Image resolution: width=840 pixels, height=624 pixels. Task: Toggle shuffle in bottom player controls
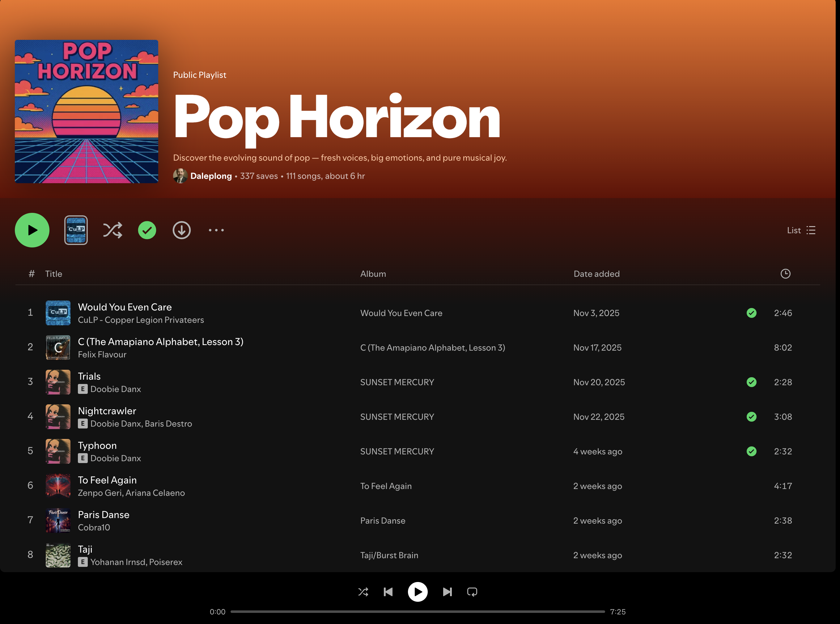(363, 592)
